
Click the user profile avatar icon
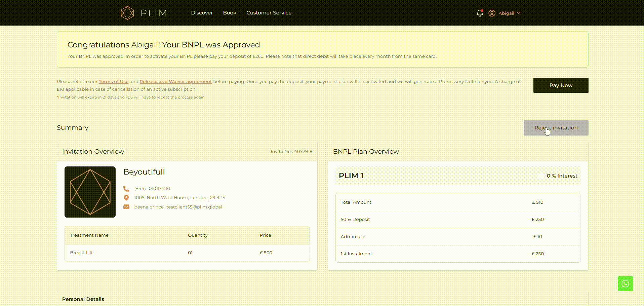pyautogui.click(x=492, y=13)
